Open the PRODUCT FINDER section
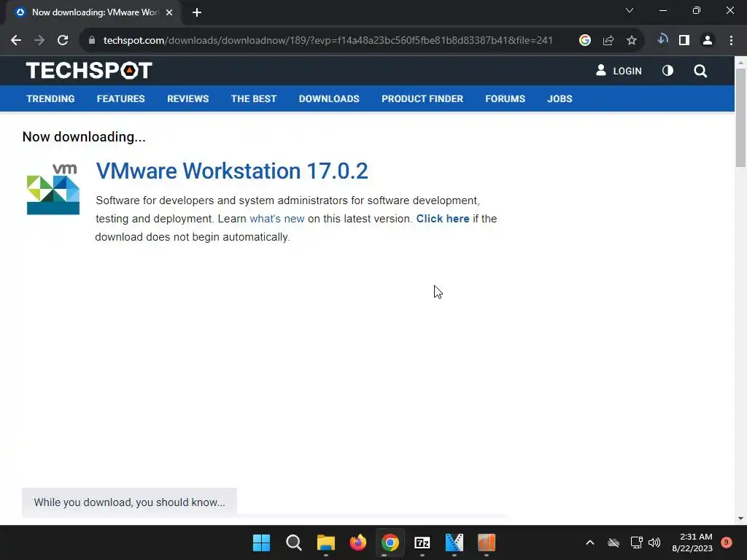Image resolution: width=747 pixels, height=560 pixels. coord(422,98)
